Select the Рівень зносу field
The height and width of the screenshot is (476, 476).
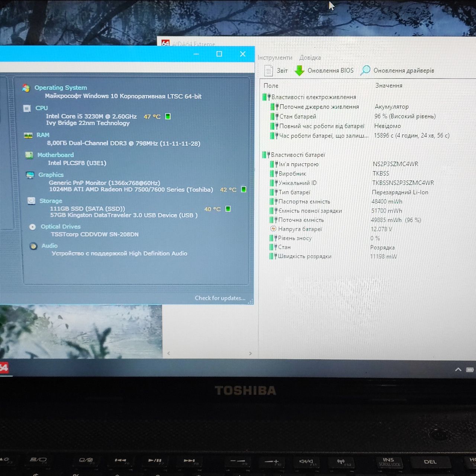(295, 238)
